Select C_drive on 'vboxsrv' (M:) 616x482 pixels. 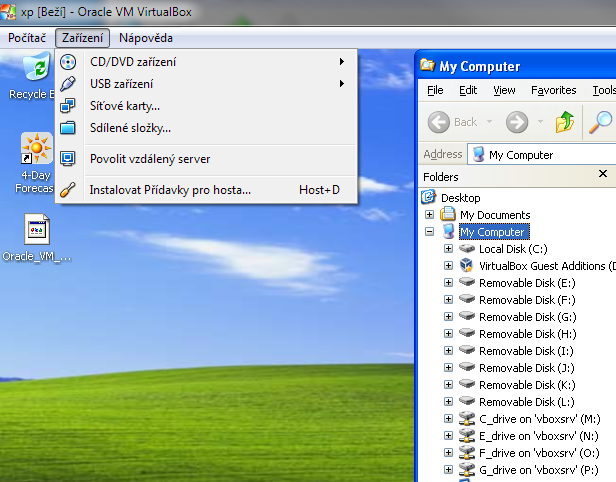(540, 419)
